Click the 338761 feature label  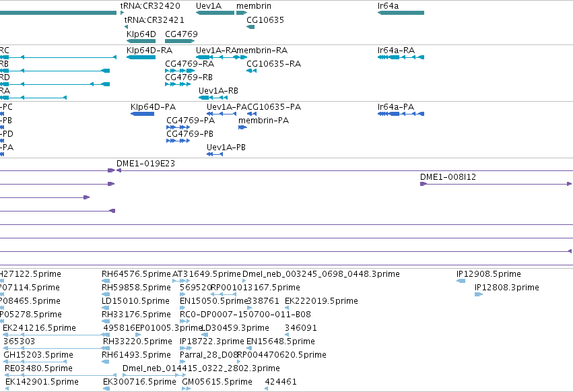[263, 301]
